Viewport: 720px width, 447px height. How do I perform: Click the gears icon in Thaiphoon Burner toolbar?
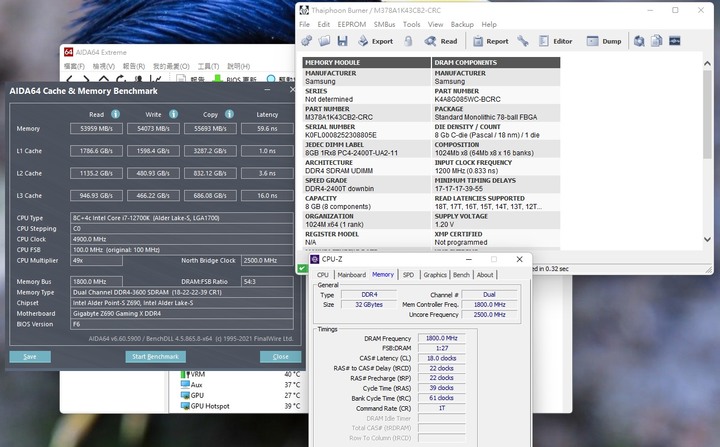click(307, 41)
